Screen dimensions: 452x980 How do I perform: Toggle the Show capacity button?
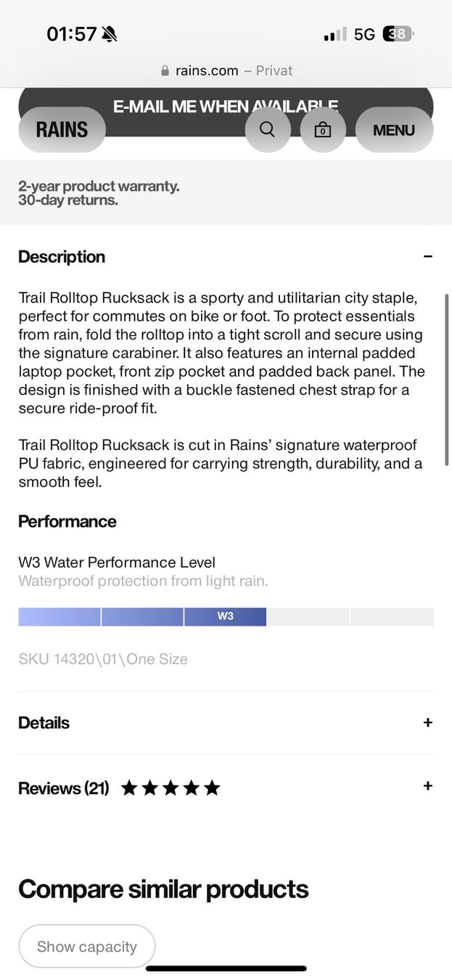coord(87,947)
